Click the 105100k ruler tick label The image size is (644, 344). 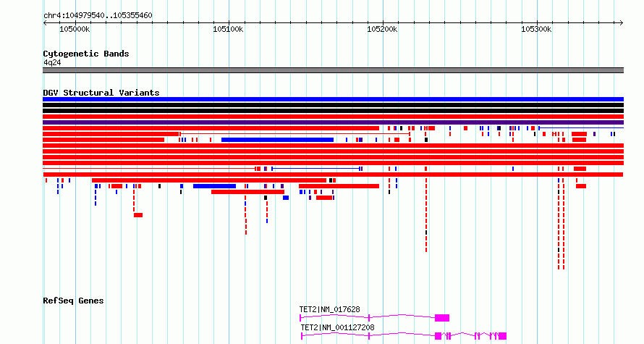(228, 30)
